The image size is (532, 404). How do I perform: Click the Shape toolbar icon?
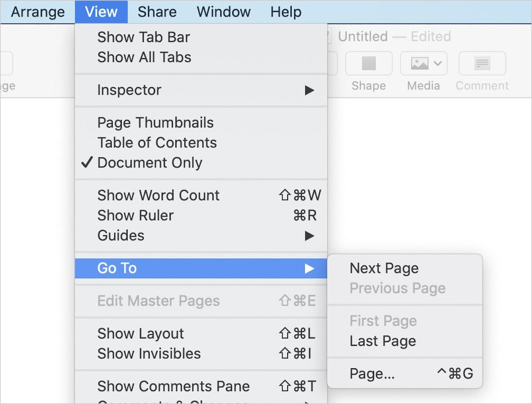pyautogui.click(x=369, y=64)
